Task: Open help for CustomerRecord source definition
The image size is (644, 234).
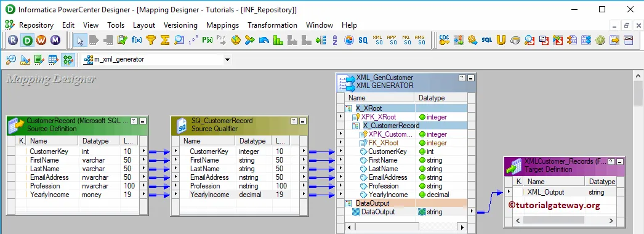Action: 134,121
